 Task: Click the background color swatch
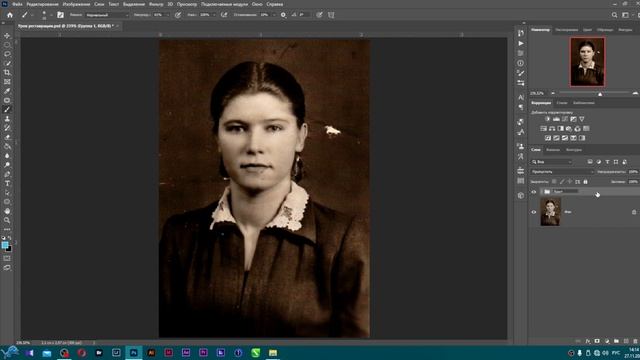(x=9, y=249)
